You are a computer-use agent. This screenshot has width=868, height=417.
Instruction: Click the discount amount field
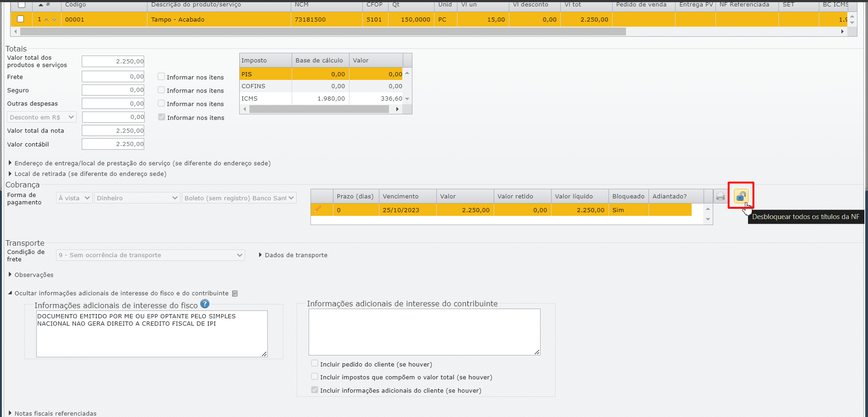113,117
